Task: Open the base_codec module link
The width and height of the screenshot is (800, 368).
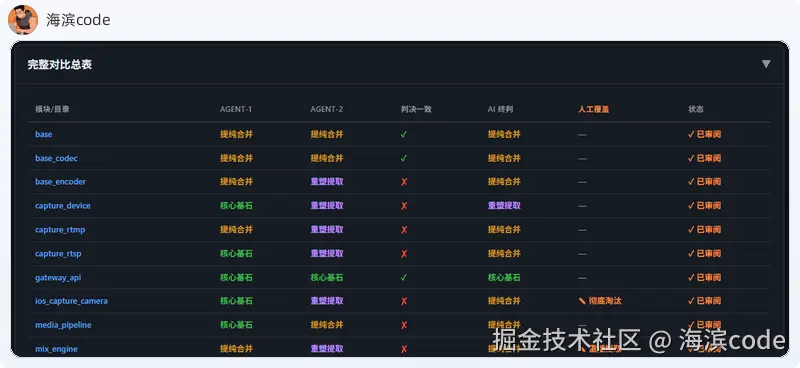Action: [56, 158]
